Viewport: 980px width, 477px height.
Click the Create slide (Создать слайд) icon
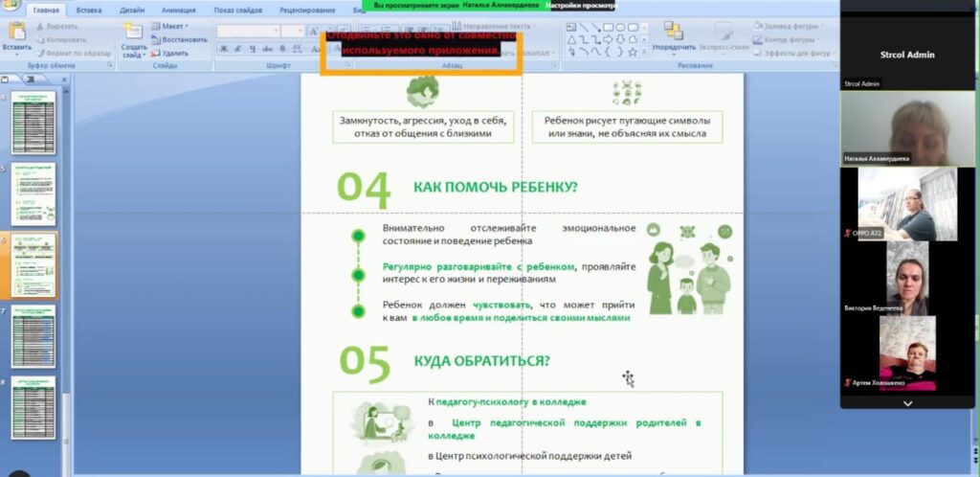133,34
